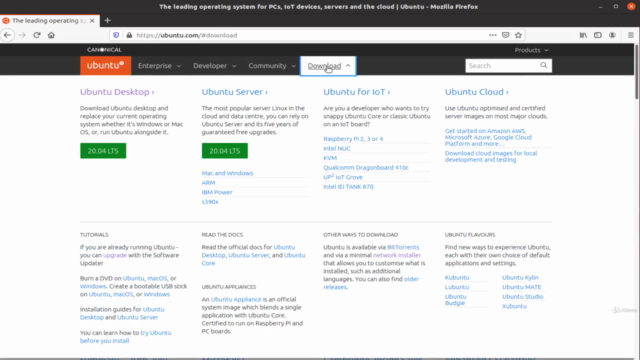Open the network installer link

pyautogui.click(x=397, y=255)
